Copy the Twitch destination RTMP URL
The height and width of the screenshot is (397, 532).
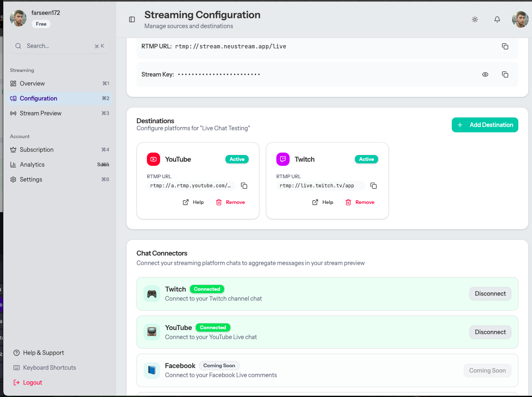374,186
